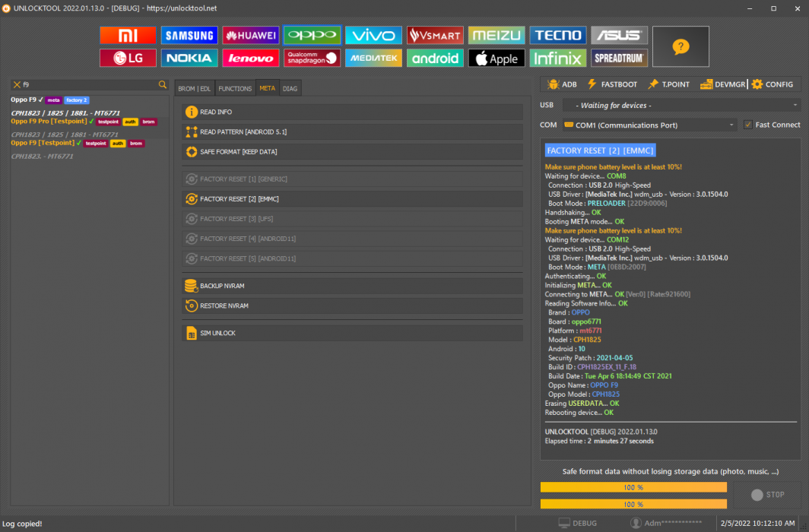Select the LG brand logo
The width and height of the screenshot is (809, 532).
click(x=128, y=59)
